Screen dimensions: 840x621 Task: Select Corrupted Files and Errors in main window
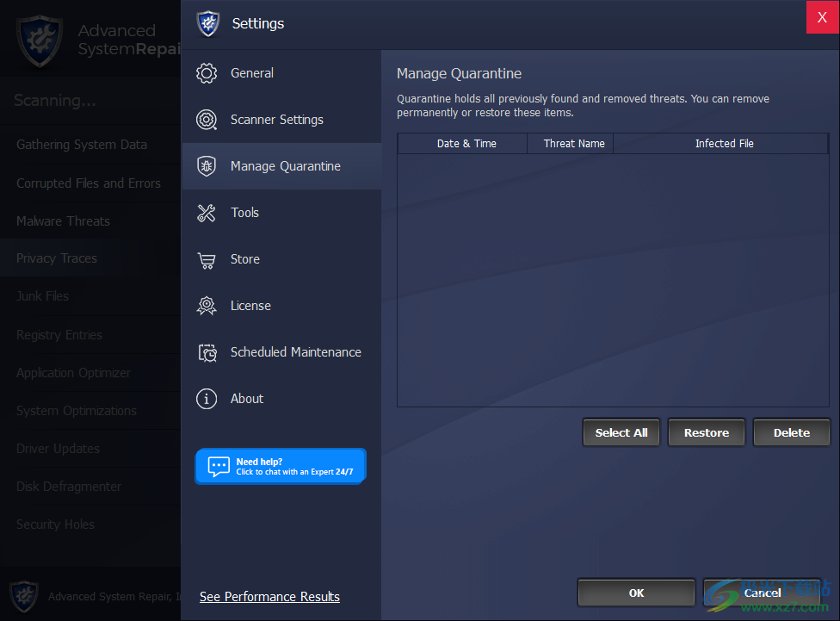pyautogui.click(x=90, y=183)
